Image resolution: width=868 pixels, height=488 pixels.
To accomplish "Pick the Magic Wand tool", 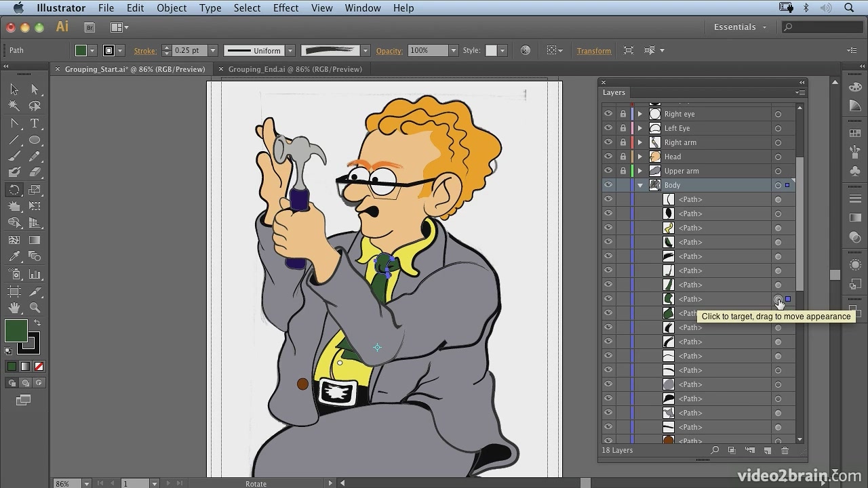I will (x=14, y=106).
